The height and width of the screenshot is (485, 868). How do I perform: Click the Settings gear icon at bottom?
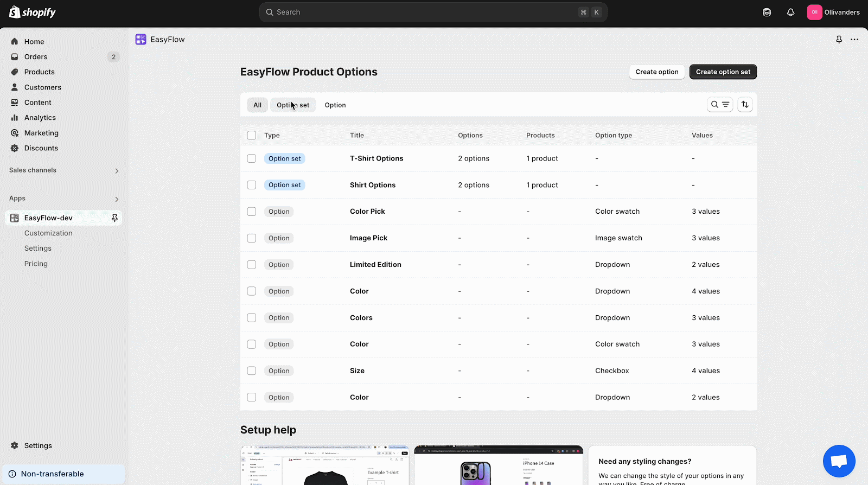click(x=15, y=445)
